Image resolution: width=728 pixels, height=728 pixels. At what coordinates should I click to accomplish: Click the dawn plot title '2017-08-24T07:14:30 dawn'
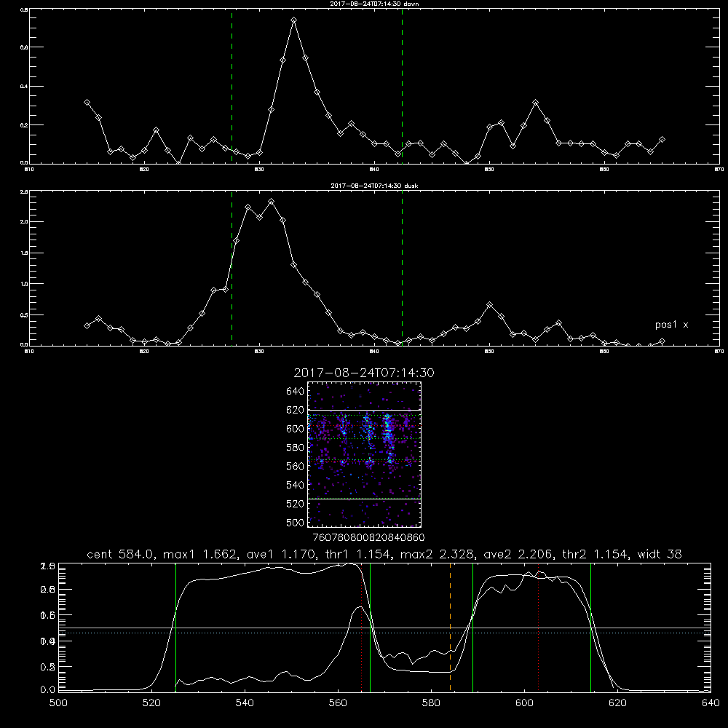374,4
